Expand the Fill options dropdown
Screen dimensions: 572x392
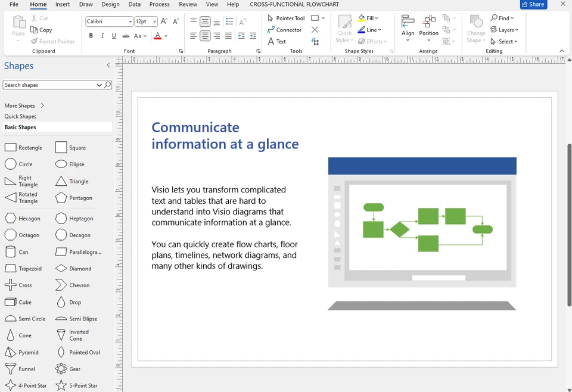377,17
